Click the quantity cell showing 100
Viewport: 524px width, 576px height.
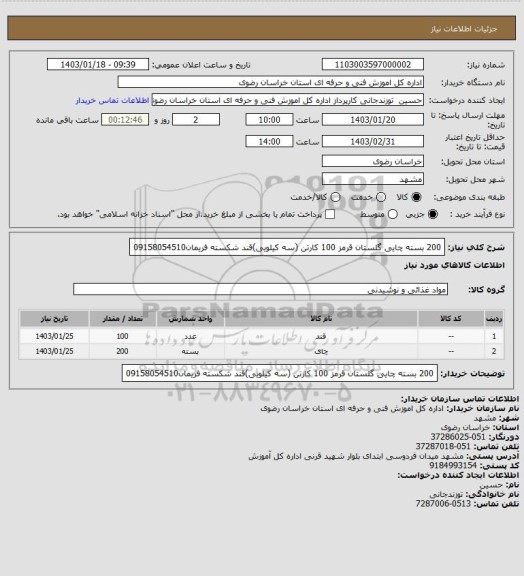click(x=122, y=336)
